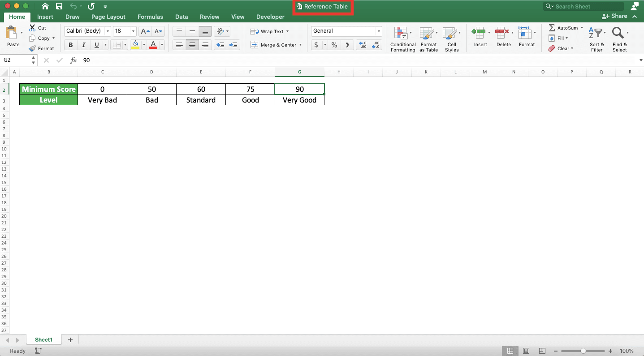Open the font color dropdown arrow
The height and width of the screenshot is (356, 644).
[x=162, y=45]
